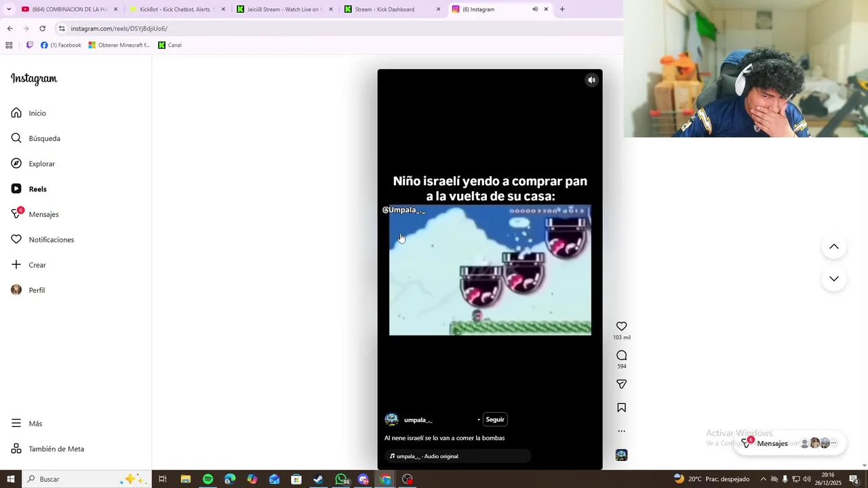This screenshot has width=868, height=488.
Task: Click the address bar URL
Action: coord(119,28)
